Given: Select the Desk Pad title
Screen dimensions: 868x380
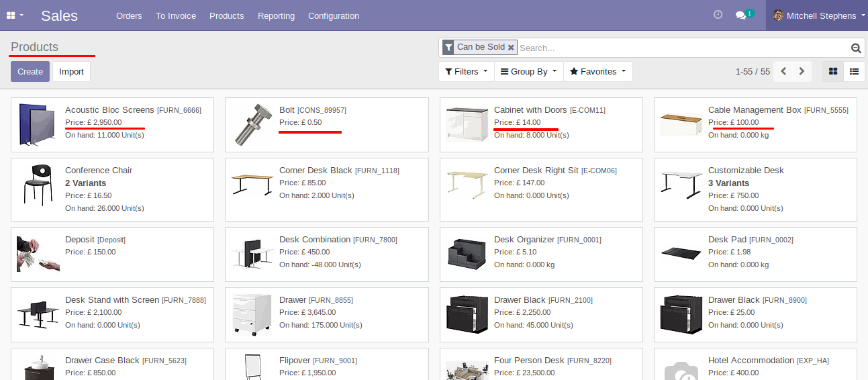Looking at the screenshot, I should [x=727, y=240].
